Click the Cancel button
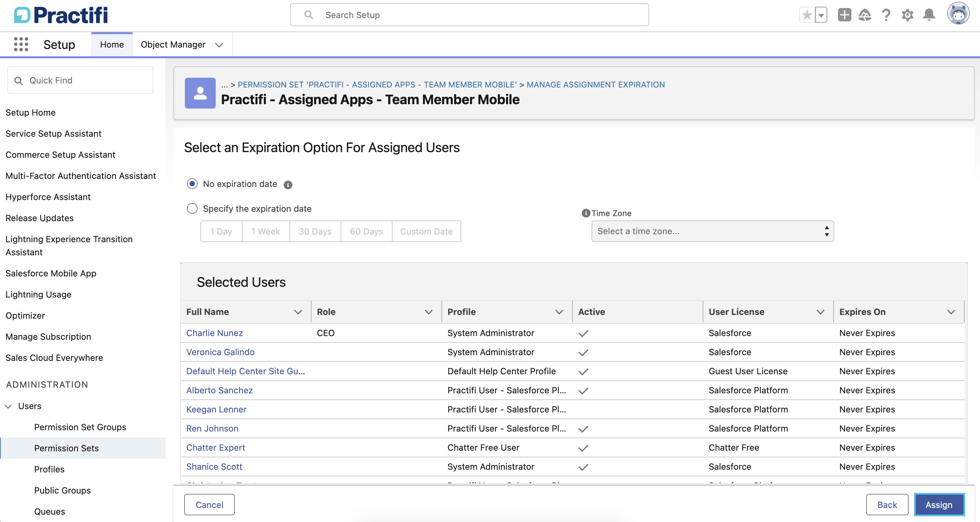Screen dimensions: 980x522 (x=209, y=505)
